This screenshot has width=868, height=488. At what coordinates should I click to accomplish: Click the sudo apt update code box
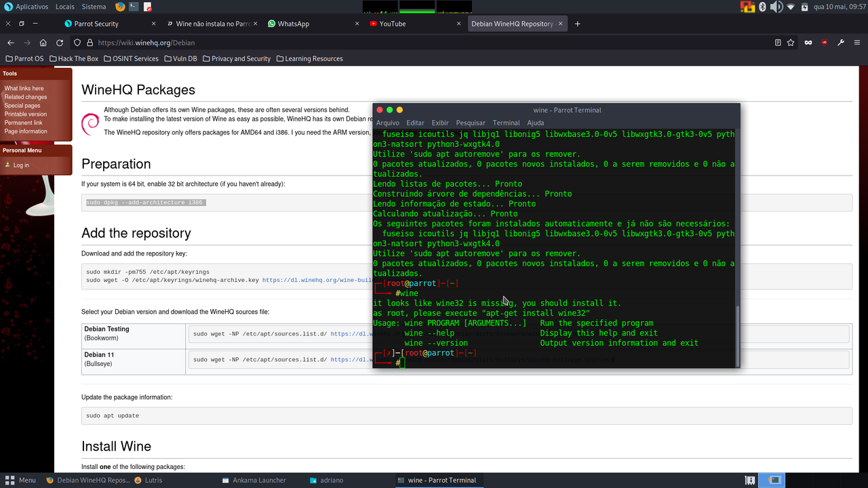(x=467, y=415)
